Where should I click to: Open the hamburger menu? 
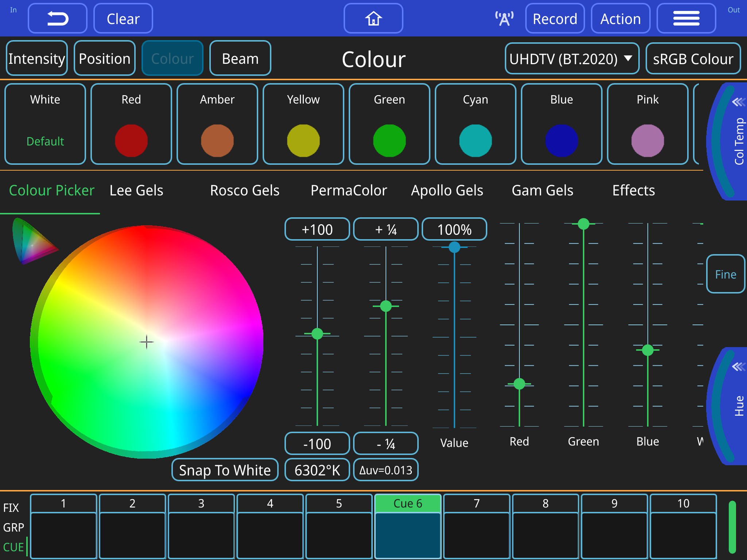(x=686, y=18)
